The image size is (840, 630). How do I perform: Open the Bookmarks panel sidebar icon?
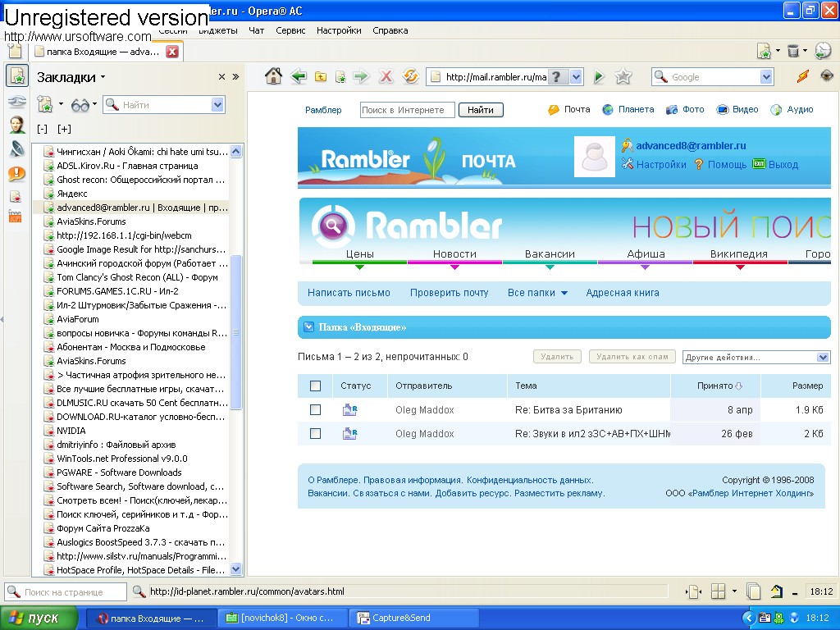pyautogui.click(x=17, y=75)
